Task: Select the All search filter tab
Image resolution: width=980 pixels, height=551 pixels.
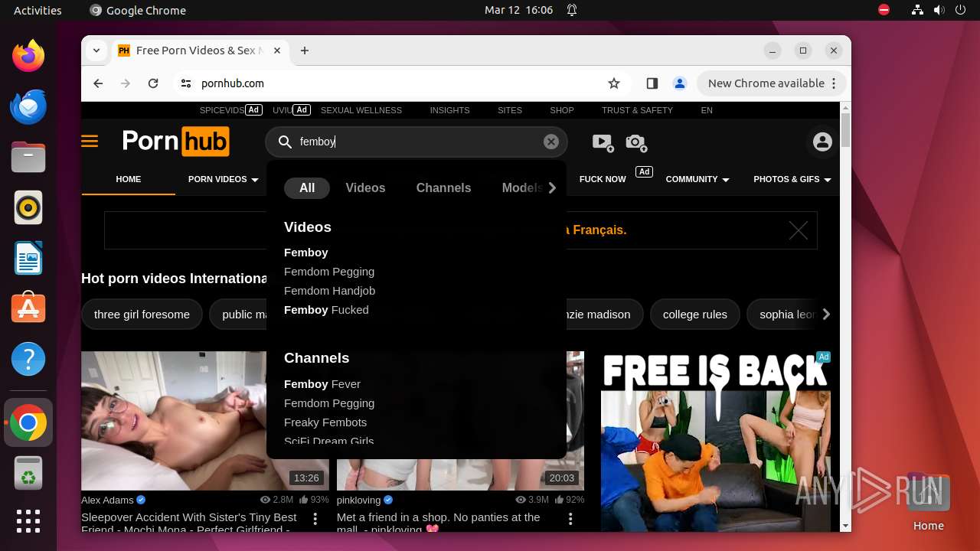Action: pyautogui.click(x=307, y=187)
